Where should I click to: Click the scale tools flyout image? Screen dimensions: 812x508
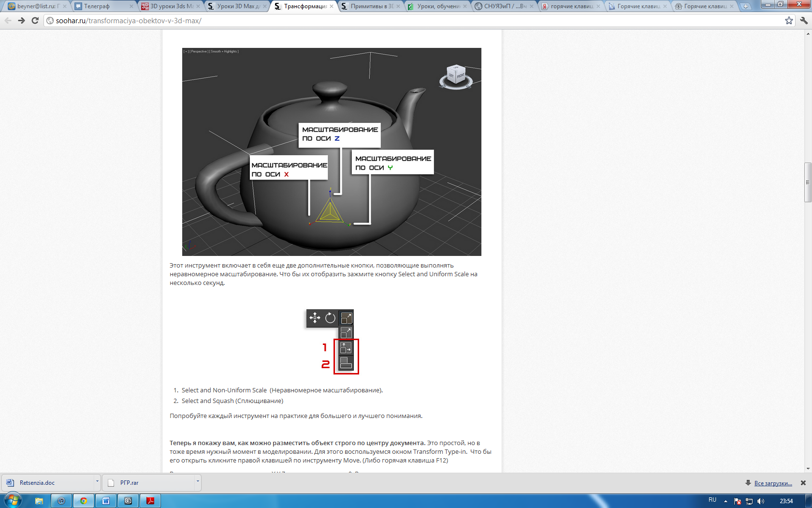tap(333, 342)
